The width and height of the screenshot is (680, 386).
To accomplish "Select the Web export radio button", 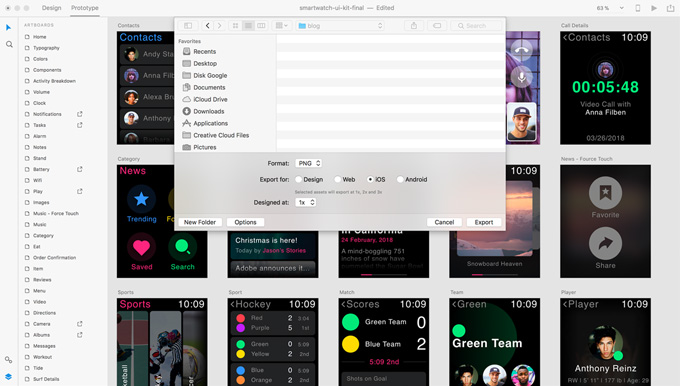I will coord(337,179).
